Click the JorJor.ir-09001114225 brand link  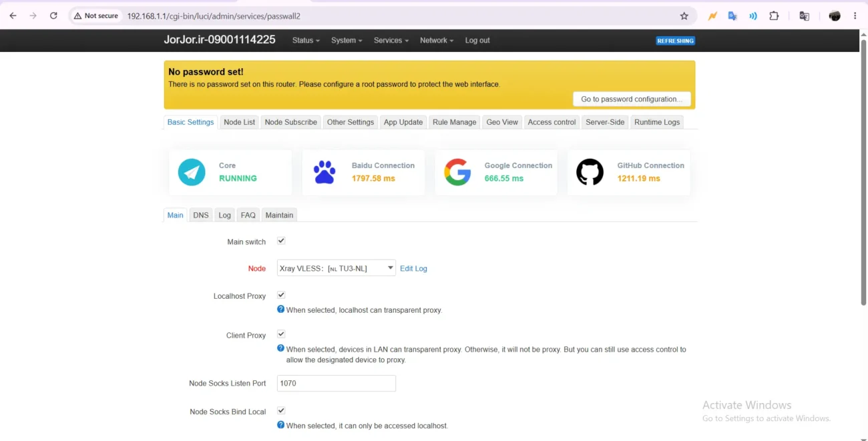click(x=220, y=40)
